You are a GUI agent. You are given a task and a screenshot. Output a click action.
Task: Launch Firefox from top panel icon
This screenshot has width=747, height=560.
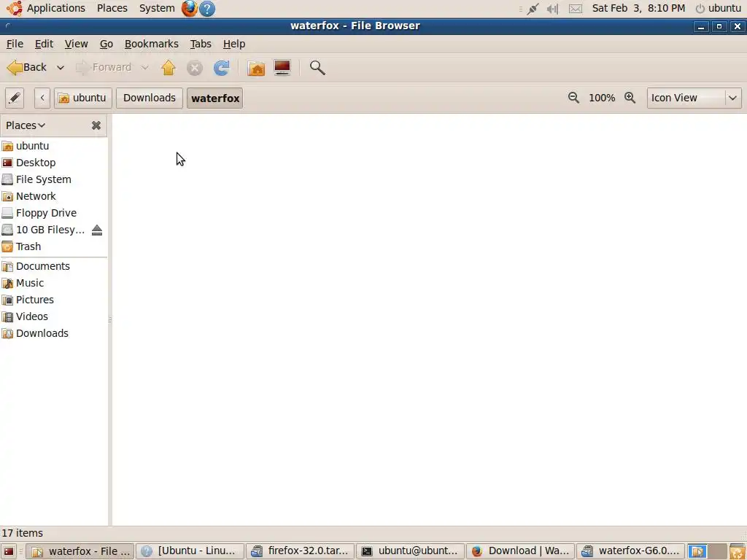190,8
